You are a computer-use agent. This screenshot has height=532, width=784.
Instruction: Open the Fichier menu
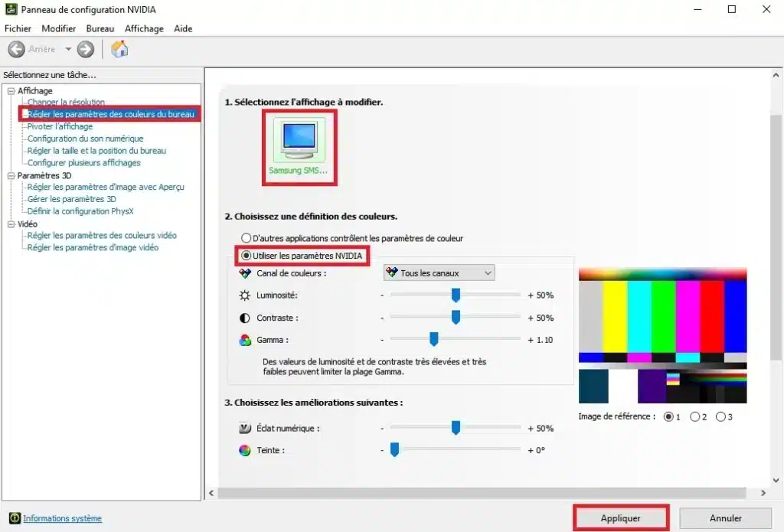pyautogui.click(x=18, y=28)
